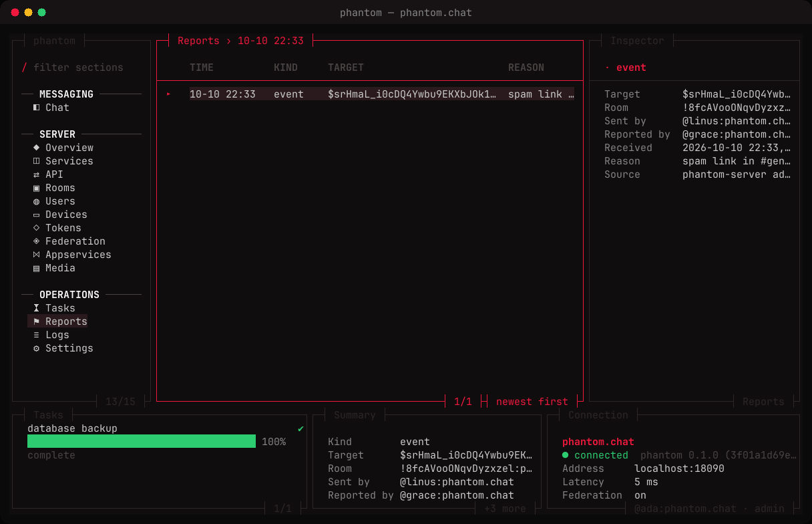Click the Rooms icon in sidebar

click(37, 188)
